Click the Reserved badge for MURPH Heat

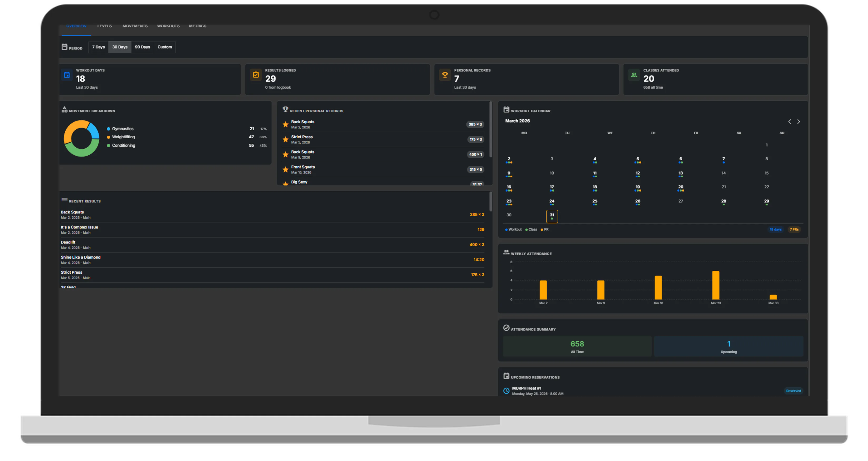pyautogui.click(x=793, y=391)
